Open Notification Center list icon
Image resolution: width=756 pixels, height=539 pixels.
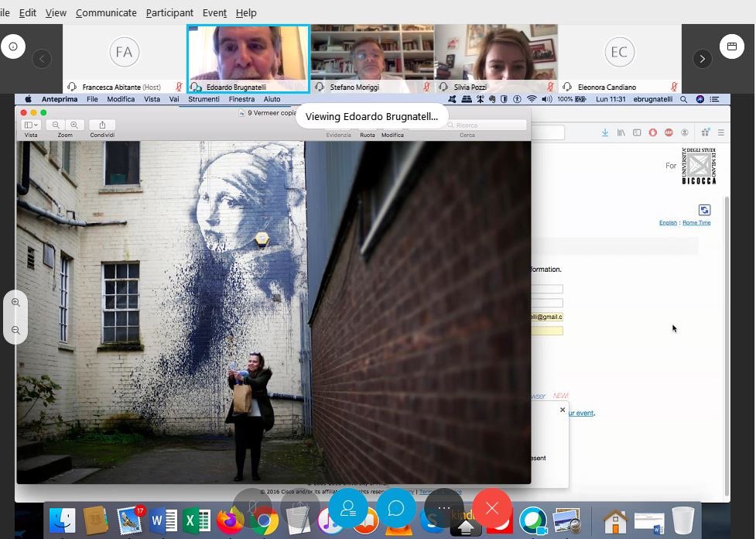(x=714, y=99)
